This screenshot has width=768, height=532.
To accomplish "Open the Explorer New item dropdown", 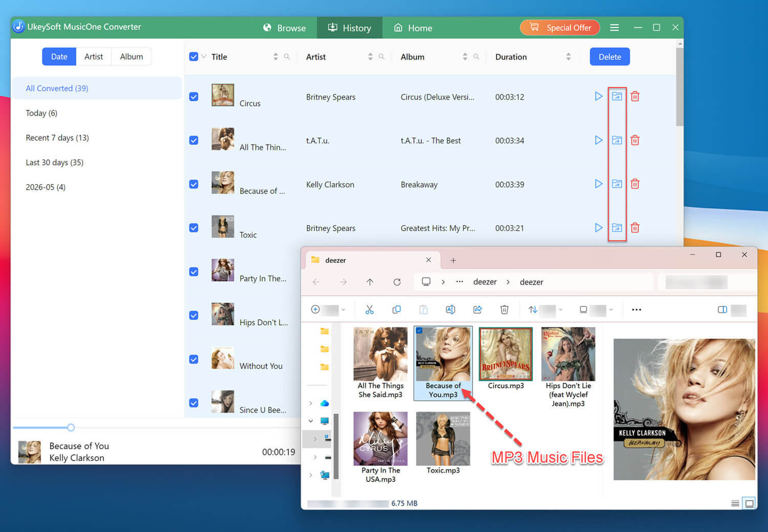I will click(x=328, y=309).
